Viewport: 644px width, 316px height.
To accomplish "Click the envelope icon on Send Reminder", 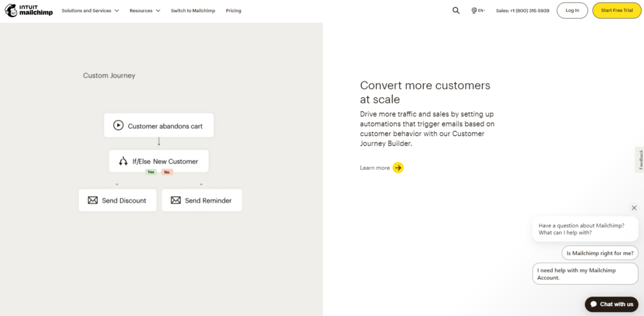I will [176, 200].
